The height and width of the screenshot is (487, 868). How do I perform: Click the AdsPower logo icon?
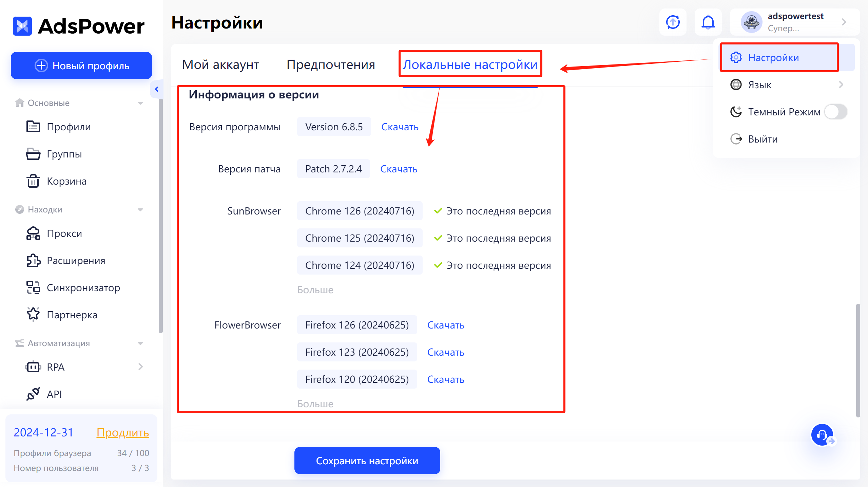tap(22, 26)
